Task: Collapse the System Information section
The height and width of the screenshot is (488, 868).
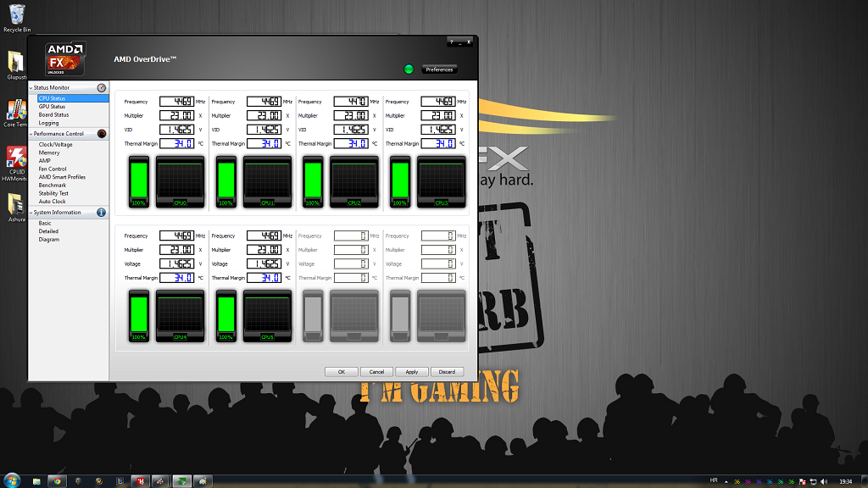Action: [x=31, y=213]
